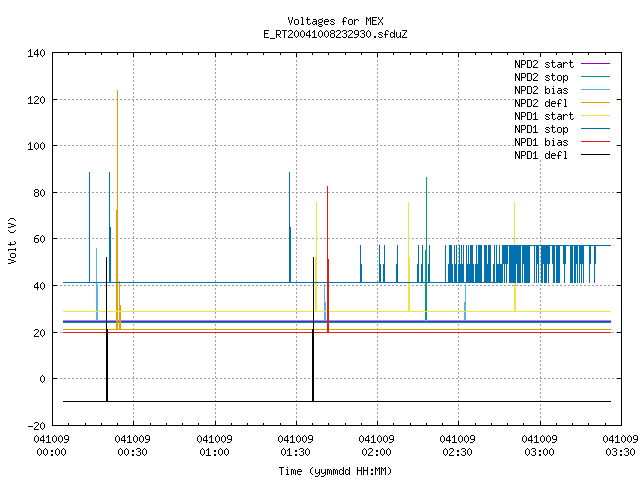The width and height of the screenshot is (640, 480).
Task: Click the yellow NPD1 start legend line
Action: 596,116
